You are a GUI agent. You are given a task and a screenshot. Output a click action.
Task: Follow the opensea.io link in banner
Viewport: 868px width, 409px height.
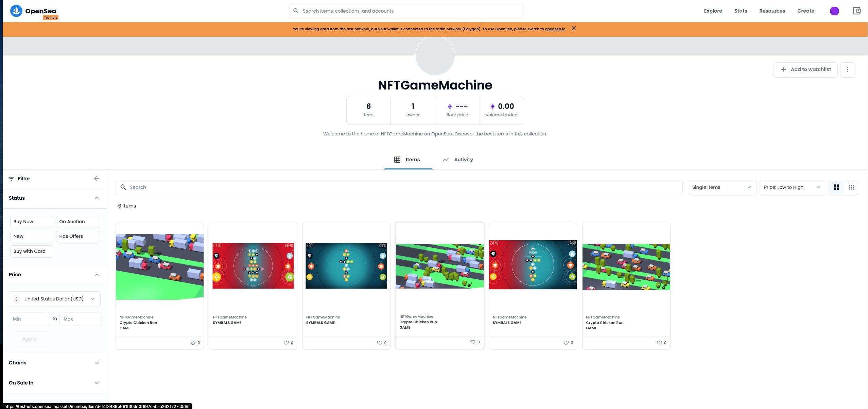(555, 29)
